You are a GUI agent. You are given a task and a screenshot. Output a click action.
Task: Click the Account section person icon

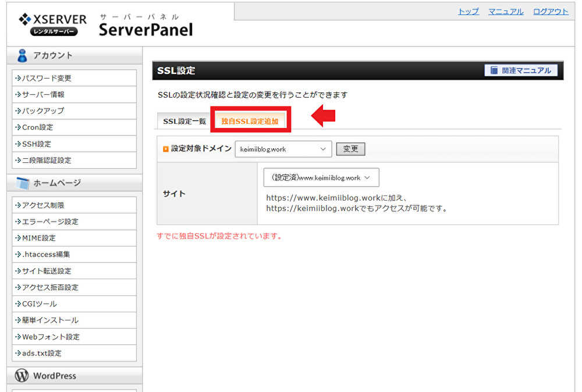22,55
